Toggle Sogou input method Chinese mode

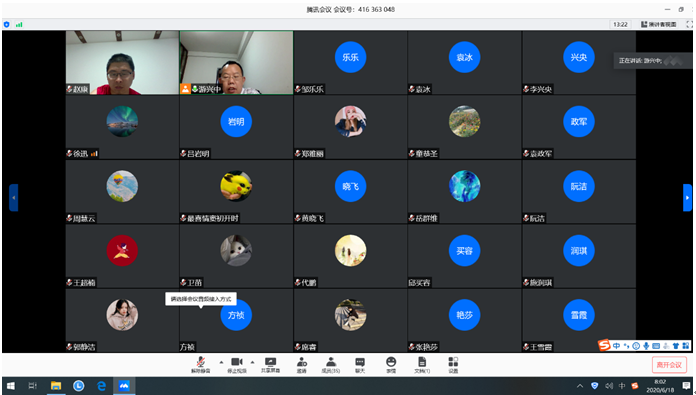(617, 346)
